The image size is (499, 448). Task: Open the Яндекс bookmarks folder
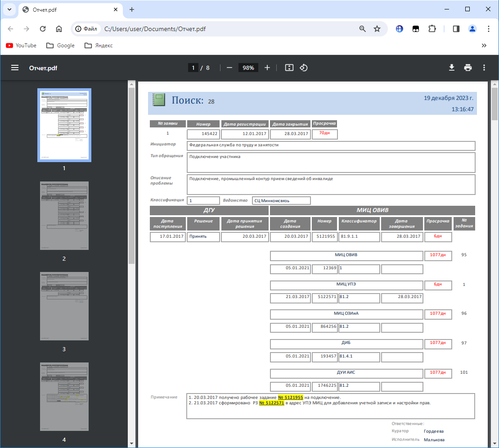tap(99, 45)
